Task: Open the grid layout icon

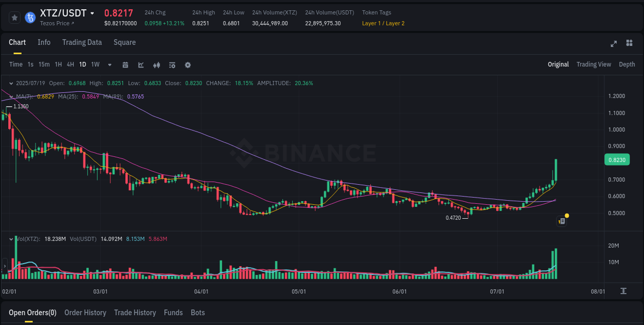Action: (630, 44)
